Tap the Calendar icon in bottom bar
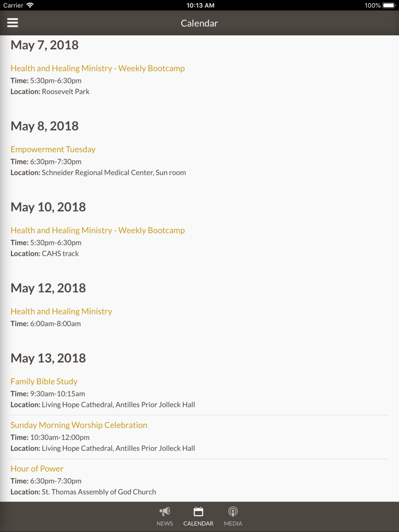 click(198, 512)
